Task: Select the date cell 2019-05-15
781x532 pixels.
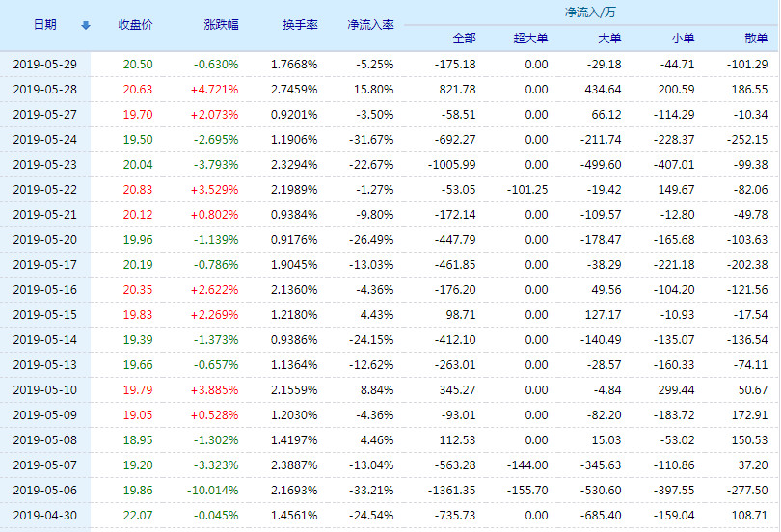Action: [44, 314]
